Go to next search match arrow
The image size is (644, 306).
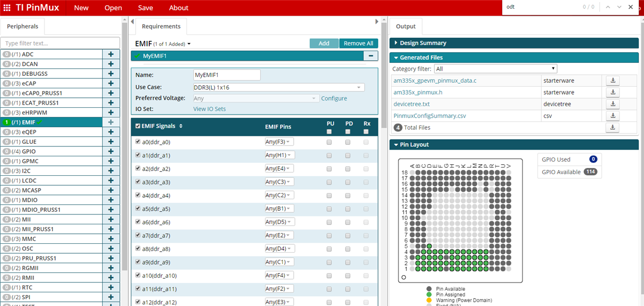point(619,7)
